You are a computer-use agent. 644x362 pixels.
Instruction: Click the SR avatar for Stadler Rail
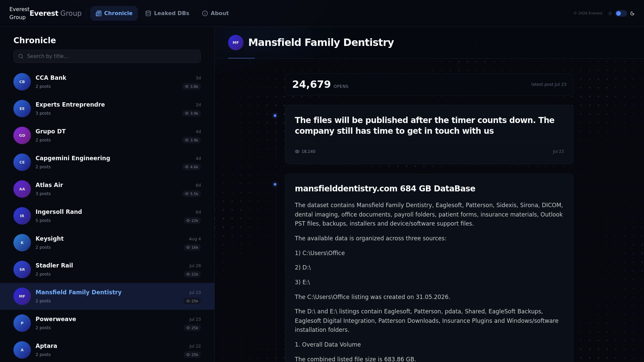(22, 269)
